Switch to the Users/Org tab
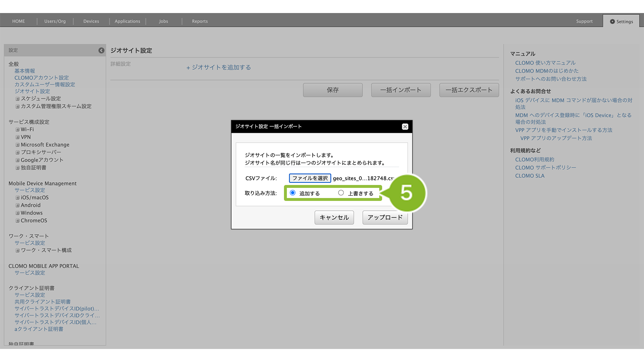Screen dimensions: 644x362 (x=55, y=21)
